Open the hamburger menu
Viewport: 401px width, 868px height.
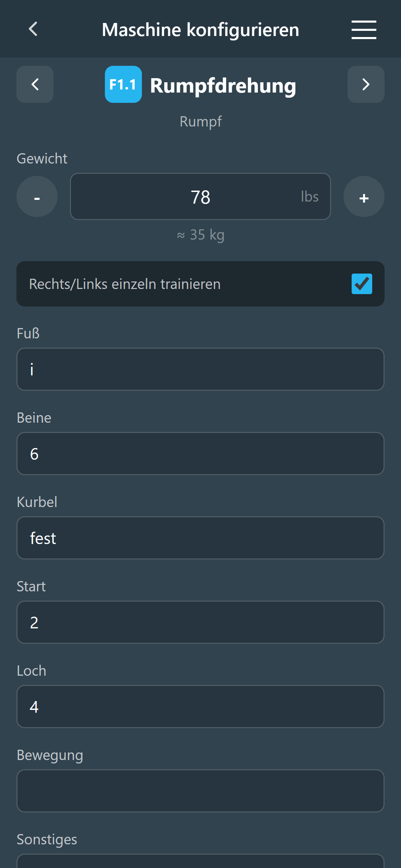[x=364, y=30]
